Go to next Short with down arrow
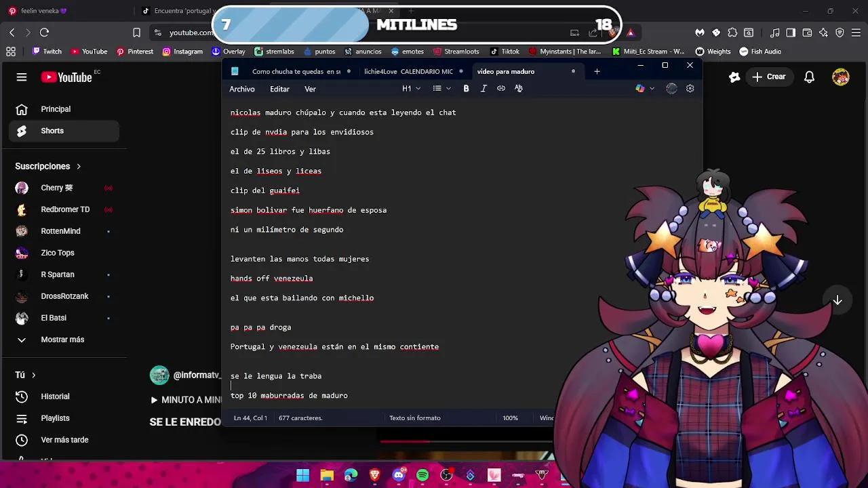 (x=837, y=300)
